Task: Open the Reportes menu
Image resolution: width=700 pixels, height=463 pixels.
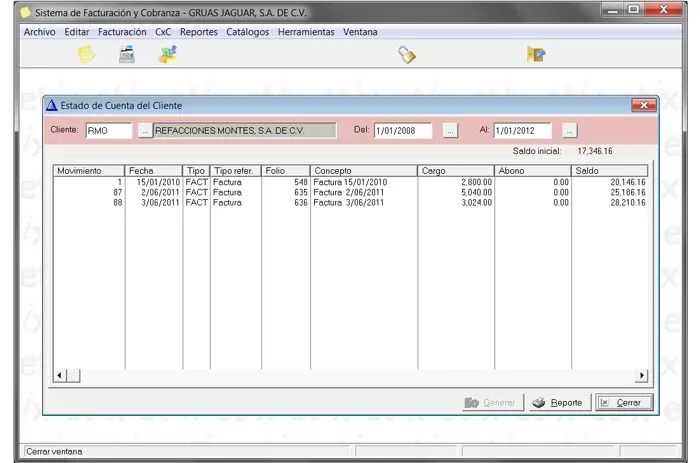Action: pyautogui.click(x=199, y=32)
